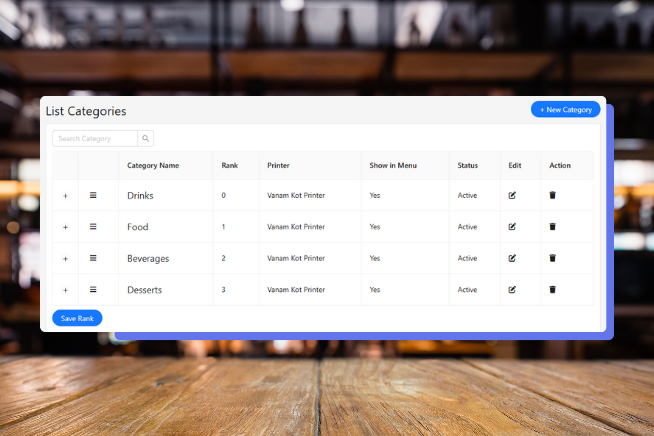The width and height of the screenshot is (654, 436).
Task: Edit the Drinks category
Action: [x=512, y=195]
